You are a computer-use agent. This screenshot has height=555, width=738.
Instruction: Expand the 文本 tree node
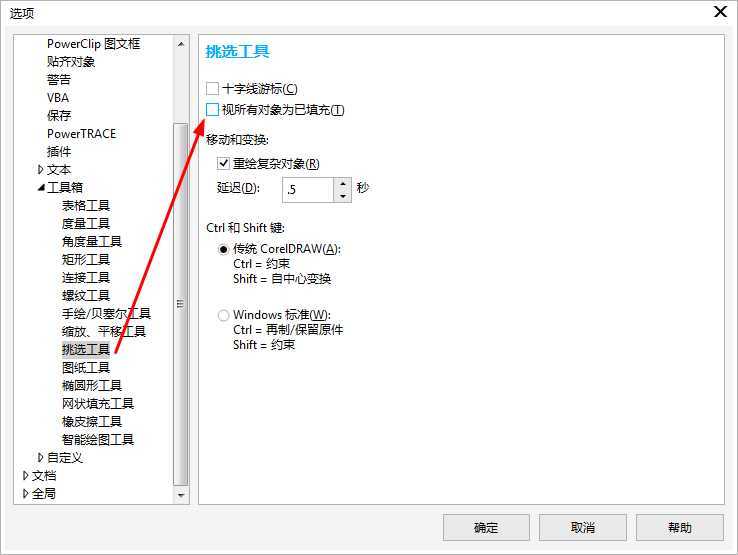[41, 170]
